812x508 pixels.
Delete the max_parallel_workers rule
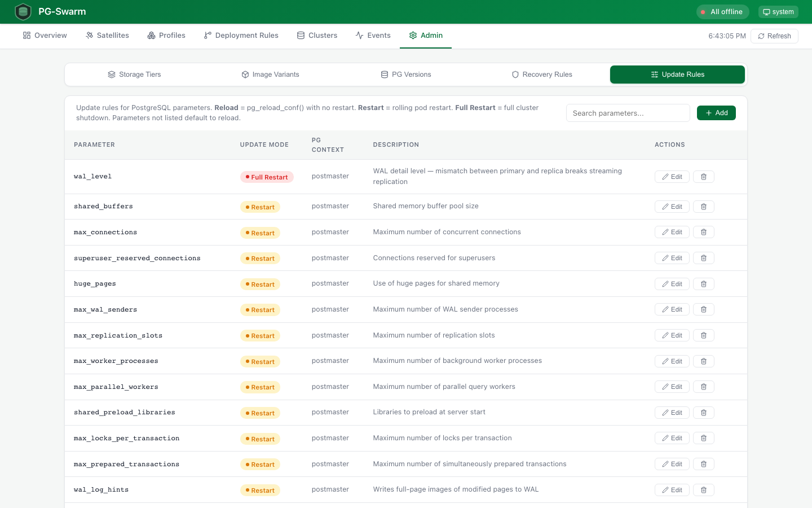(703, 387)
